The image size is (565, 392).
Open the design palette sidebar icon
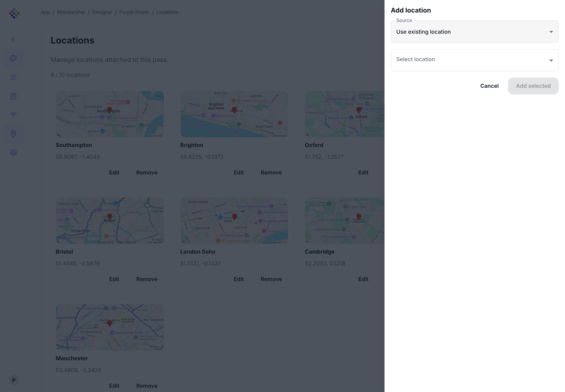tap(13, 58)
